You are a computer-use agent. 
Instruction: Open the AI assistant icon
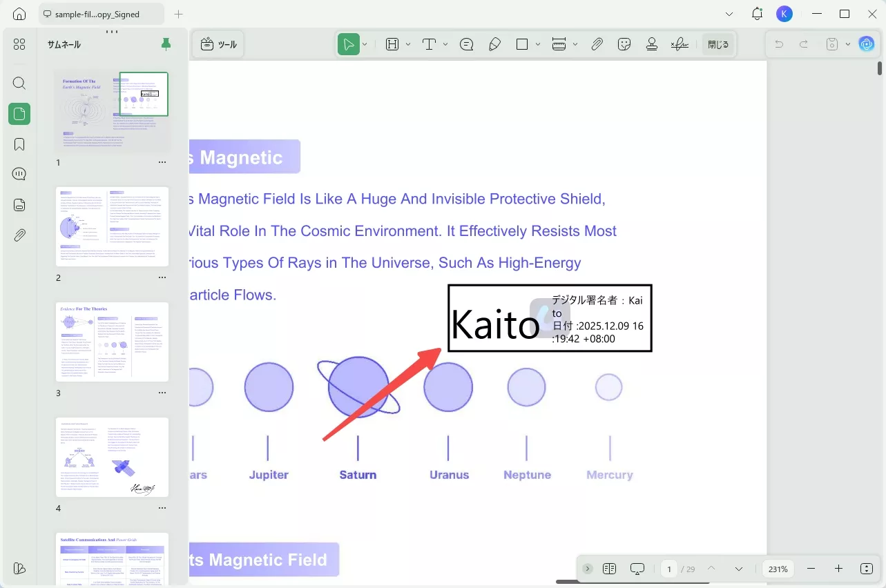(867, 44)
